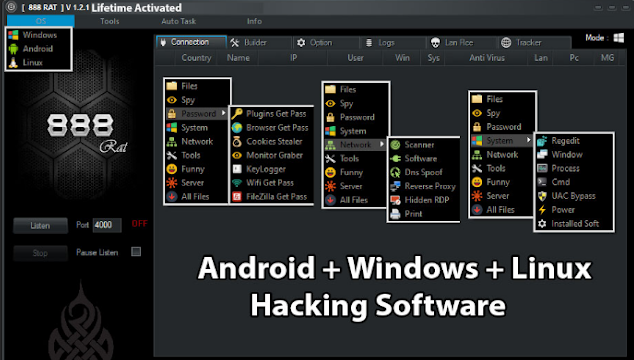The width and height of the screenshot is (634, 360).
Task: Click the Wifi Get Pass signal icon
Action: (x=237, y=183)
